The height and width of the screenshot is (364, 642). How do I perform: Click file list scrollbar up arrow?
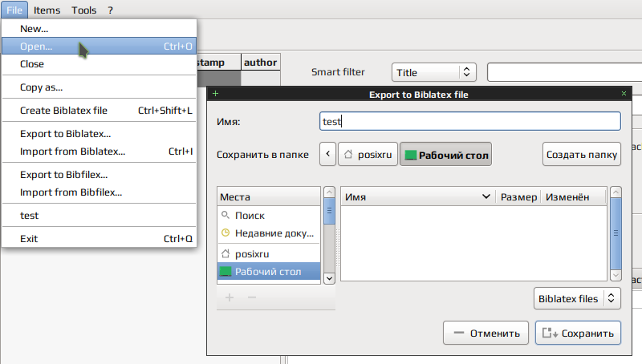click(x=616, y=192)
